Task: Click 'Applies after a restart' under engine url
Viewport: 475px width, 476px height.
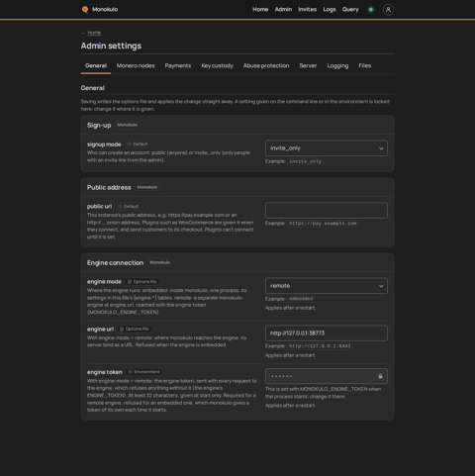Action: pos(290,355)
